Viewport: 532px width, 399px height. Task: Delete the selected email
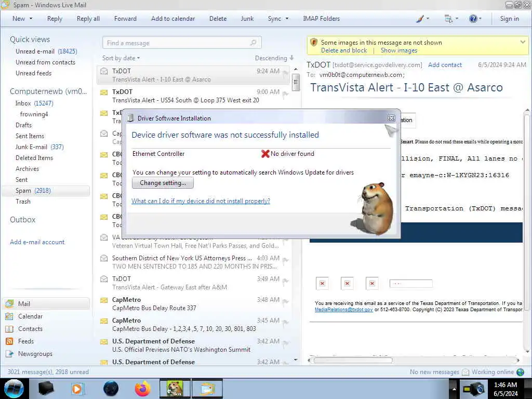pyautogui.click(x=218, y=19)
